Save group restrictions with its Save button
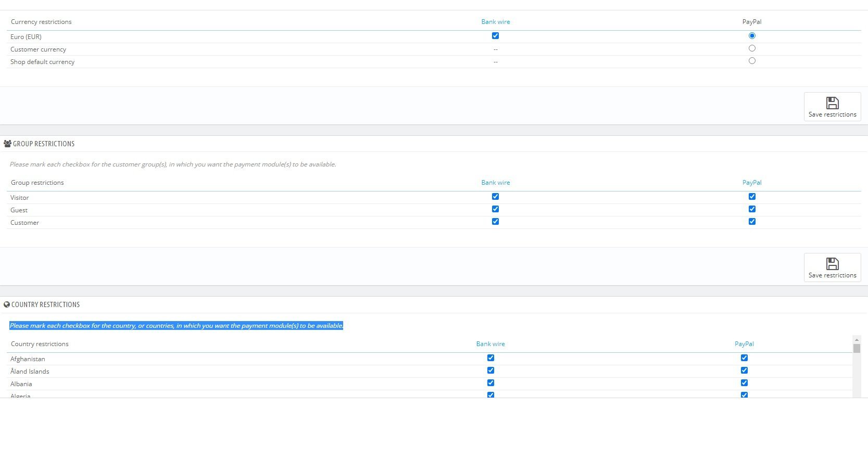 (832, 267)
